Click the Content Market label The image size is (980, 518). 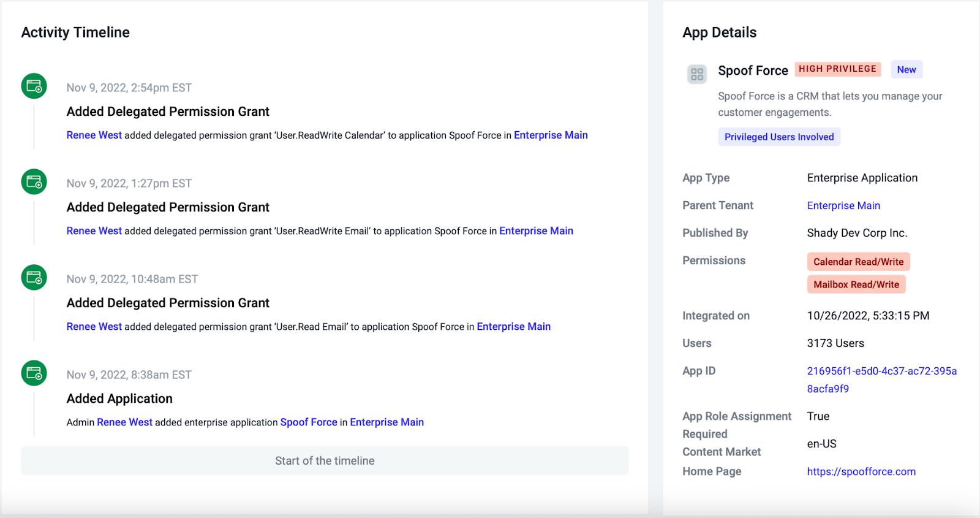coord(722,452)
